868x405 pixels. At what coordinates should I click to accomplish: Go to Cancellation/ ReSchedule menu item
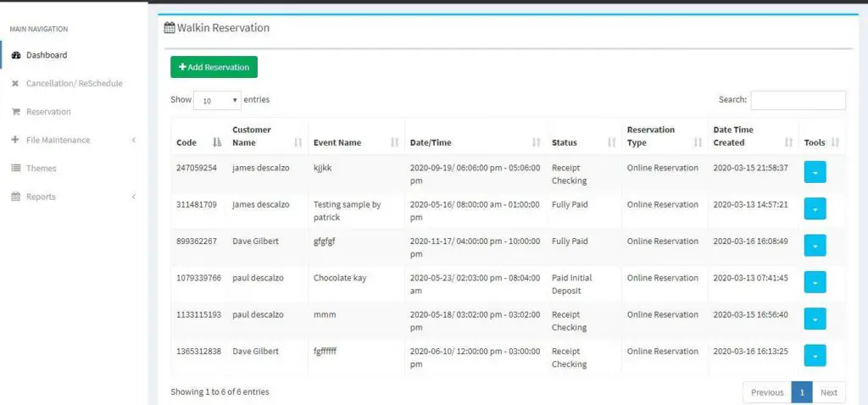coord(74,84)
